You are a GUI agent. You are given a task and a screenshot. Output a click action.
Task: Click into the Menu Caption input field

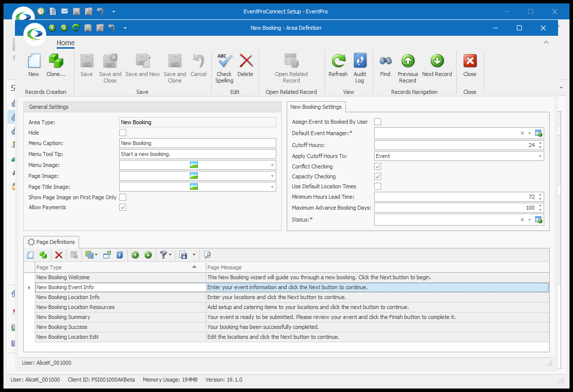click(198, 143)
